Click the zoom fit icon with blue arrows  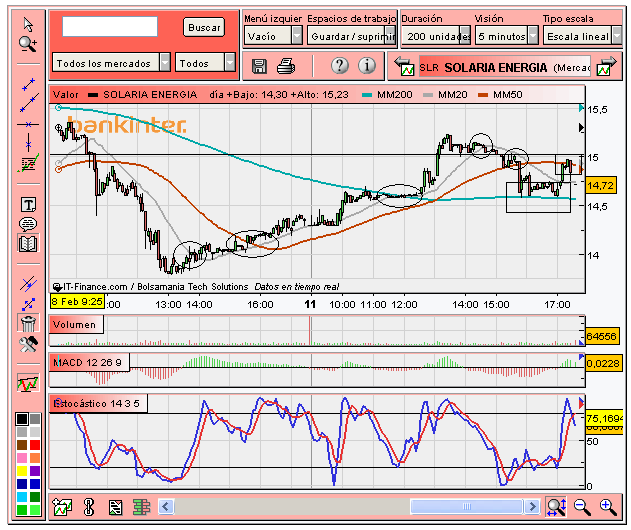[x=556, y=507]
